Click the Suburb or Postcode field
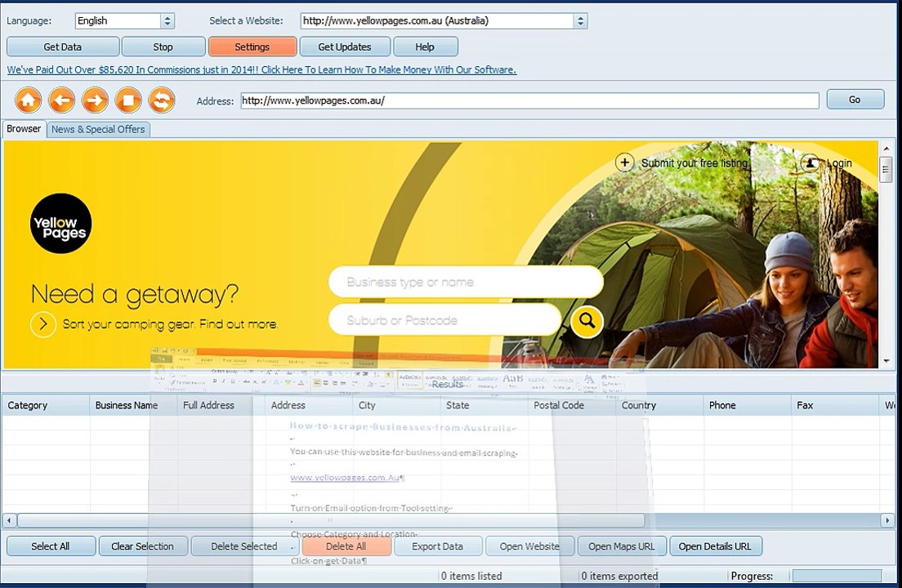902x588 pixels. (x=444, y=320)
